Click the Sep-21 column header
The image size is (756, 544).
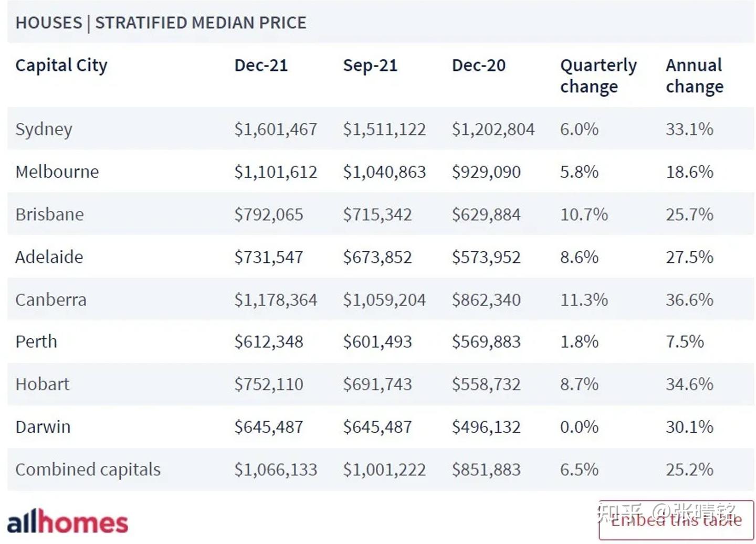[x=370, y=66]
